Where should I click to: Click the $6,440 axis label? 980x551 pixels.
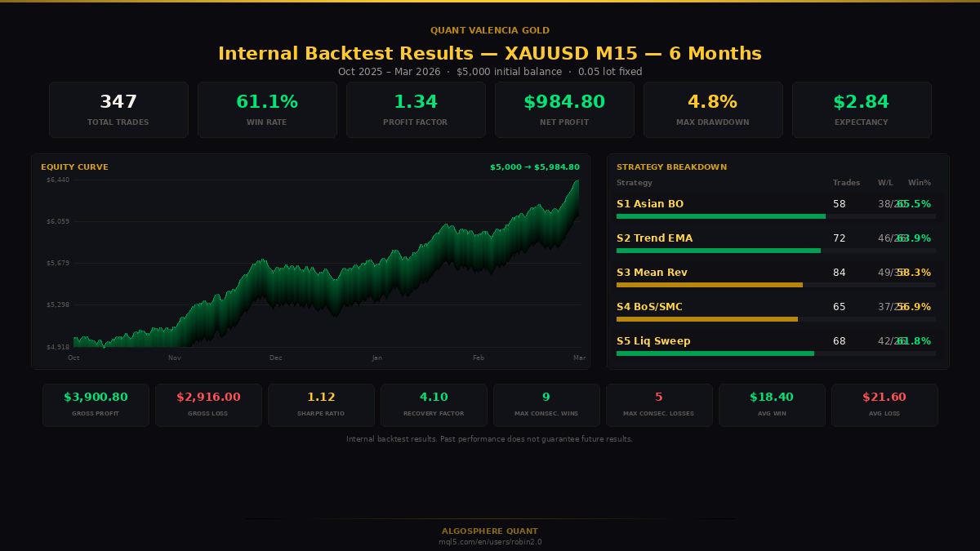58,180
